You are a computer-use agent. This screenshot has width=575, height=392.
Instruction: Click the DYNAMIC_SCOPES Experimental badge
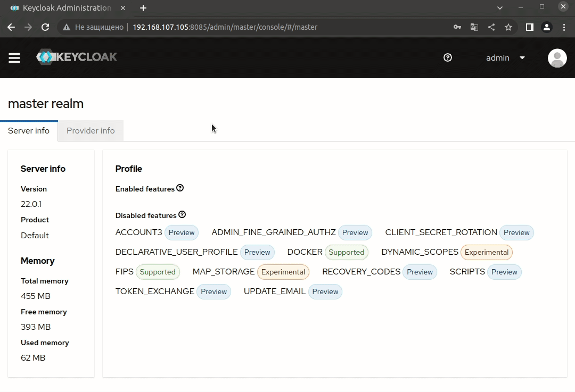click(x=486, y=253)
